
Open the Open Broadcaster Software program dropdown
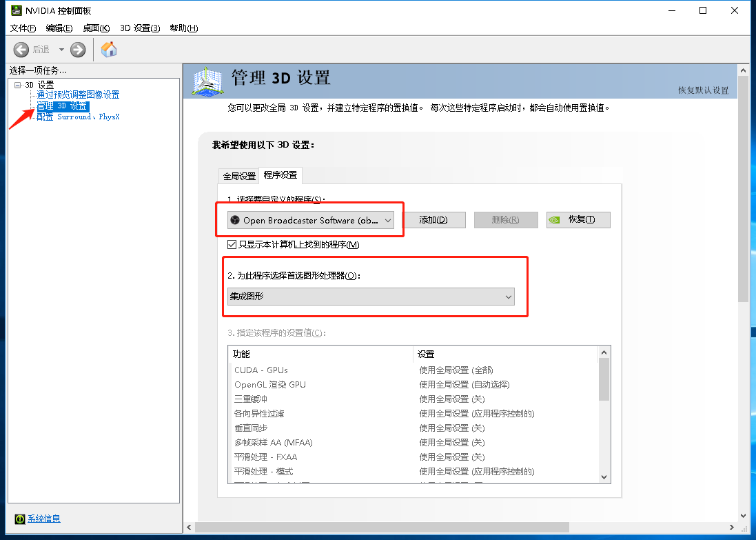[x=311, y=220]
